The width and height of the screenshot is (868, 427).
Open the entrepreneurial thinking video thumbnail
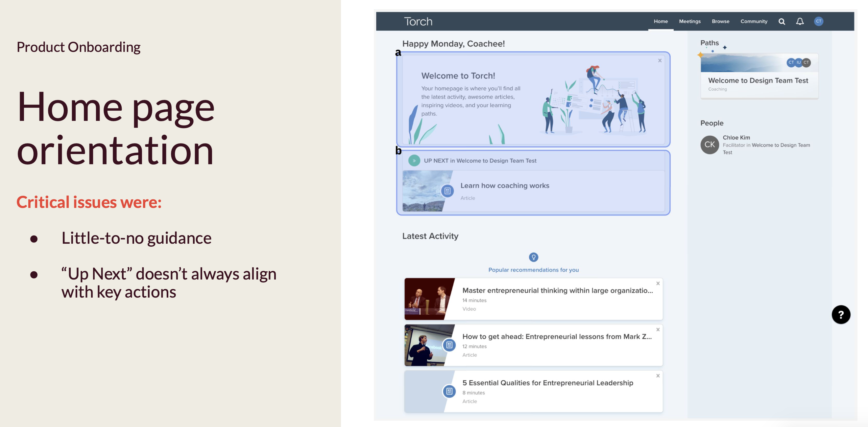[x=427, y=299]
